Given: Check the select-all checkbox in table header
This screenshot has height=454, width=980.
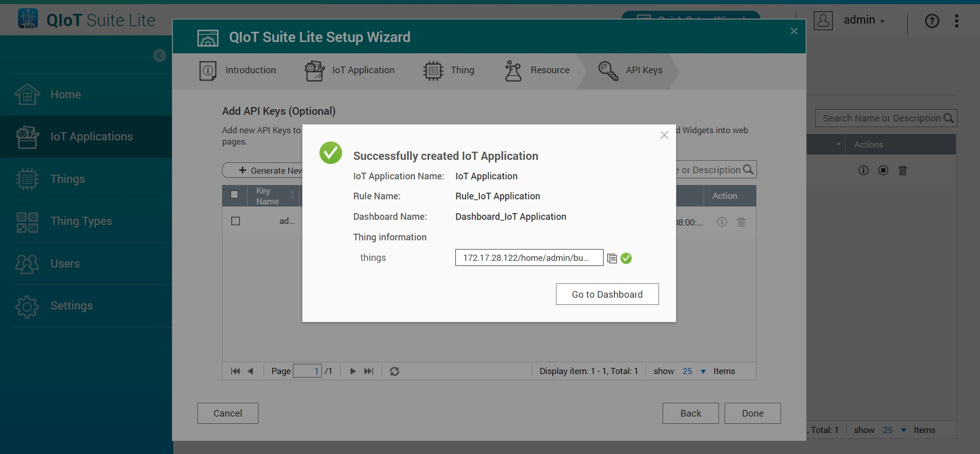Looking at the screenshot, I should [x=234, y=195].
